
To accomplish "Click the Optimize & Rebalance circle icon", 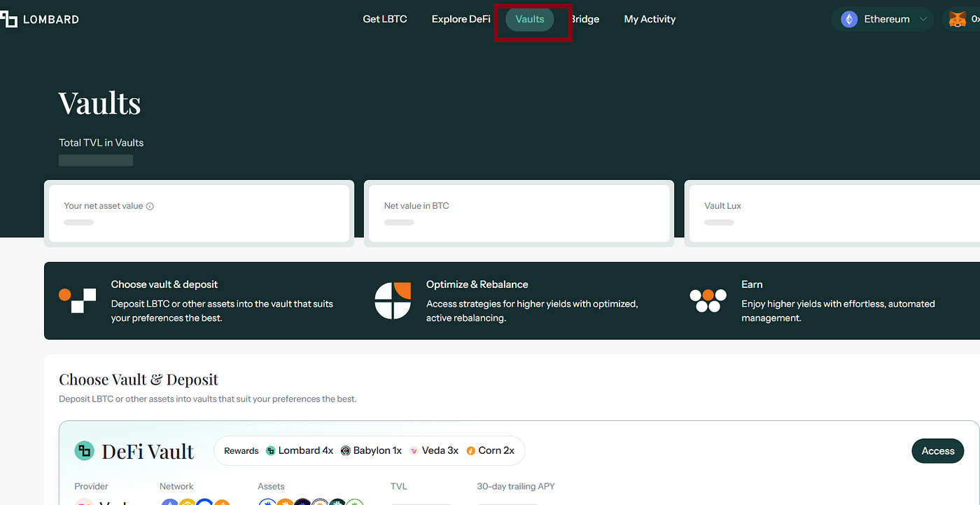I will pyautogui.click(x=393, y=300).
